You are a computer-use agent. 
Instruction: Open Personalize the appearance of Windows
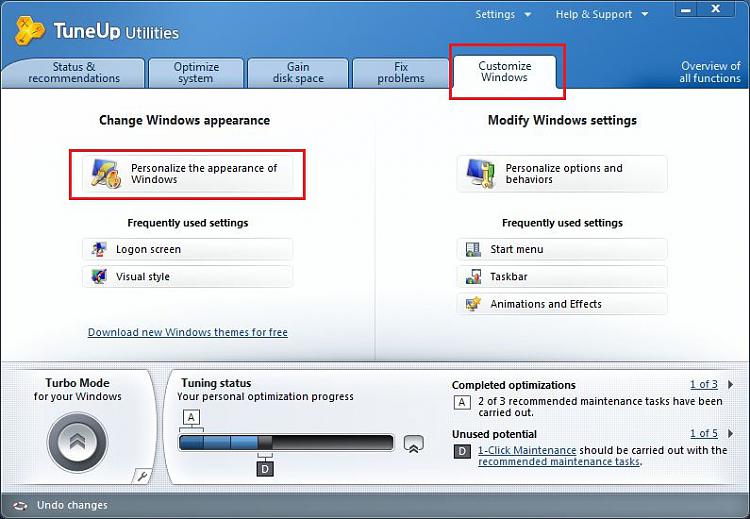(187, 174)
